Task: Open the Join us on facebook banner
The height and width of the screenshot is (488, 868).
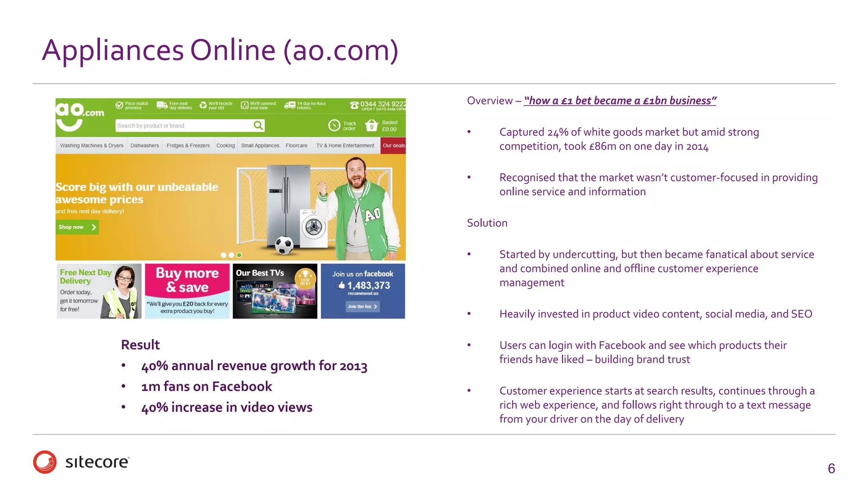Action: coord(363,291)
